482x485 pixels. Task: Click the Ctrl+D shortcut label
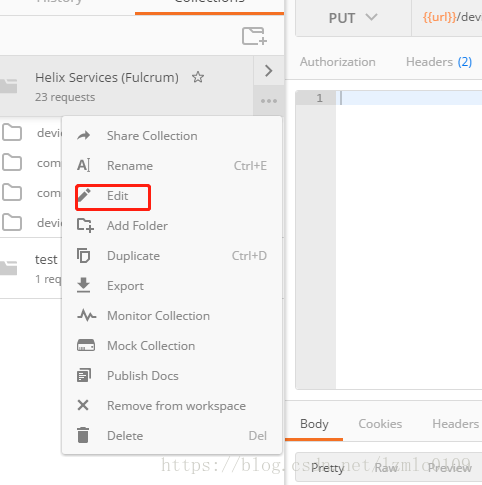pyautogui.click(x=249, y=256)
